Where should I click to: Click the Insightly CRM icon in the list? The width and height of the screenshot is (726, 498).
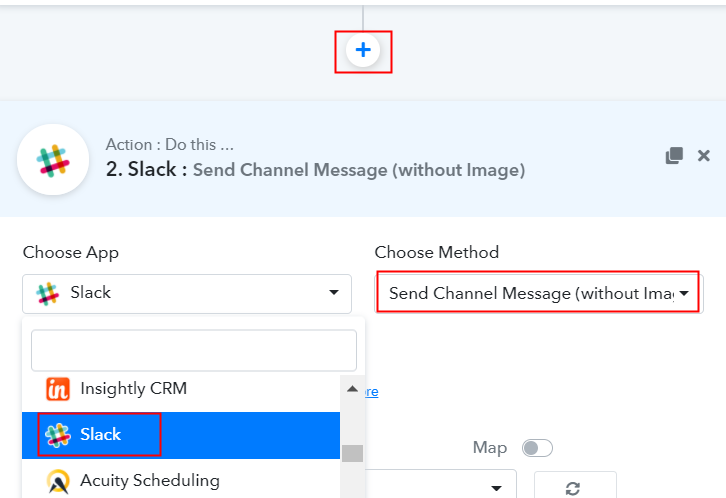pyautogui.click(x=58, y=389)
